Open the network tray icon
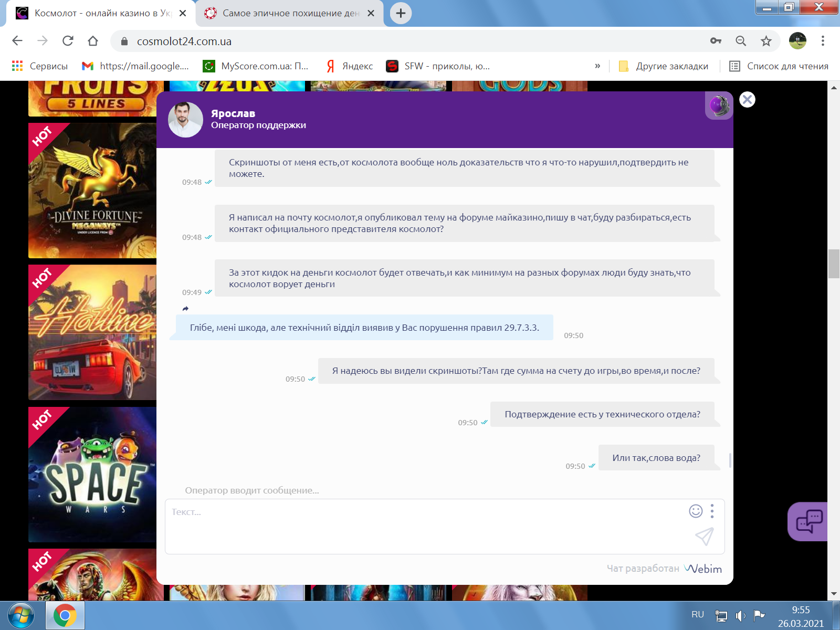 coord(721,615)
